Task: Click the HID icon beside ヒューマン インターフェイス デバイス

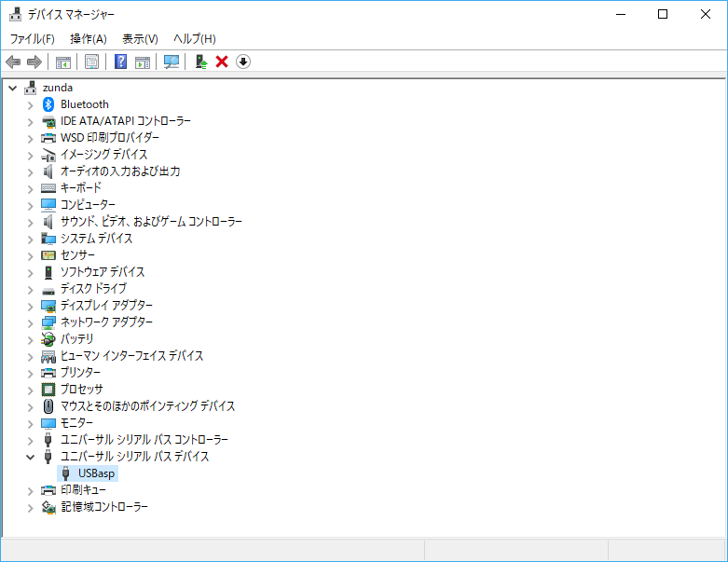Action: coord(48,356)
